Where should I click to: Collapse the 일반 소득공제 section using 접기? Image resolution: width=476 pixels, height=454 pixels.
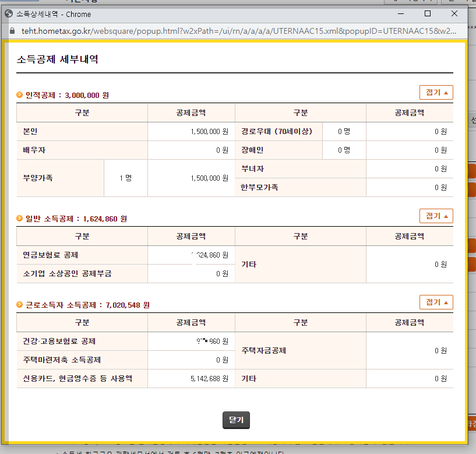coord(436,215)
